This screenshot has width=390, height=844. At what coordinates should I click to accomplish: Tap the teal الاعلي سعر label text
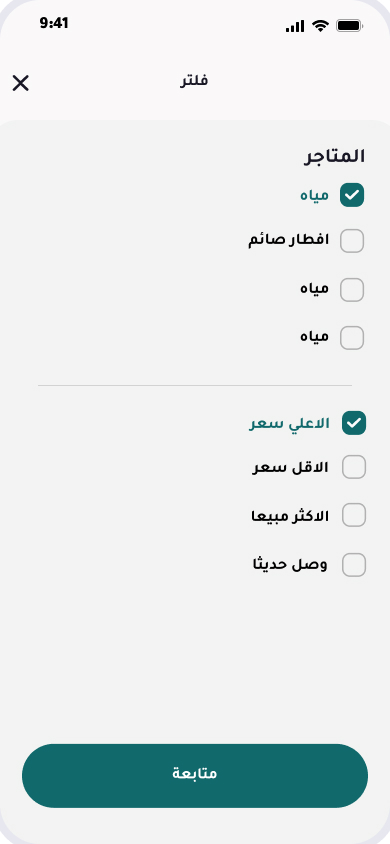[289, 424]
